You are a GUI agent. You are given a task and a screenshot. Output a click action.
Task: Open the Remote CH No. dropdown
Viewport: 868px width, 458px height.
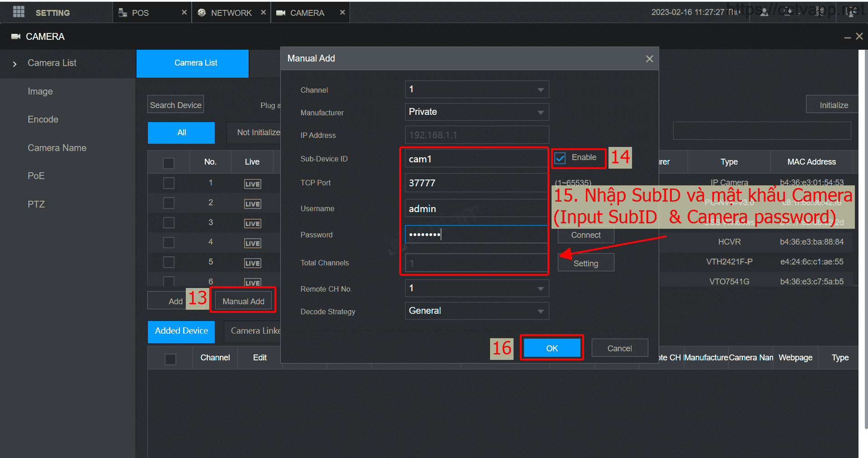476,288
